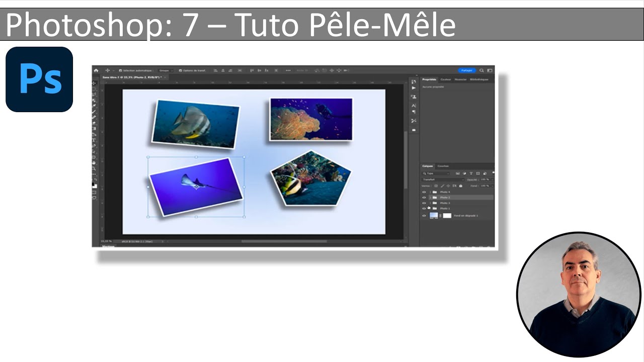Expand the Photo 2 group
This screenshot has width=644, height=362.
[430, 198]
